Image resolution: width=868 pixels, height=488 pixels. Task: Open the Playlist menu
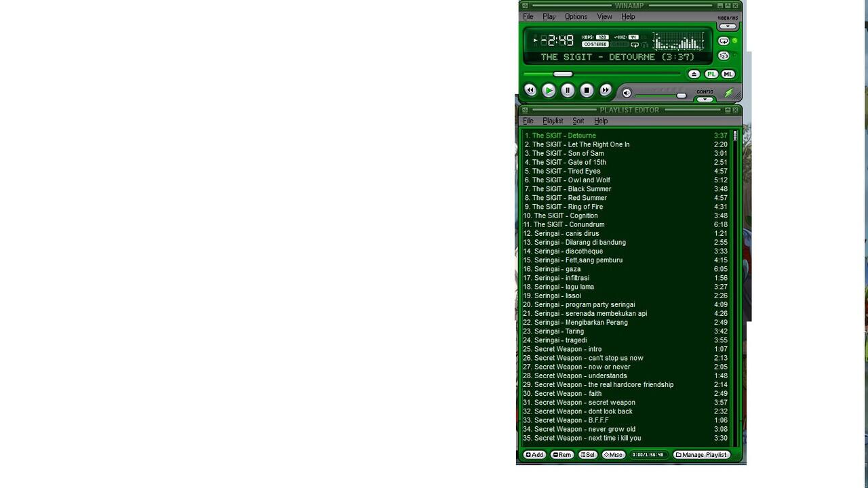(553, 121)
